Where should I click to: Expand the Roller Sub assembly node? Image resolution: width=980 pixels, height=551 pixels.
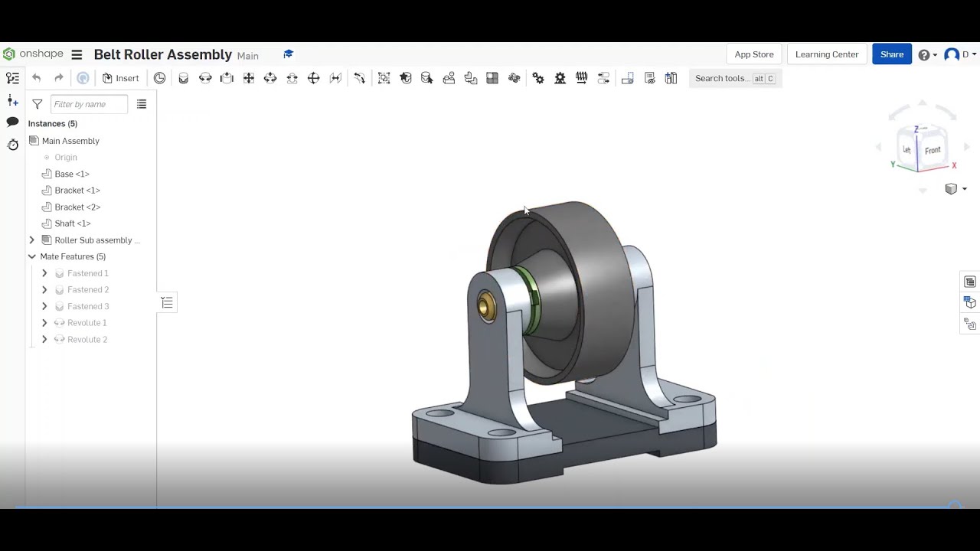coord(32,240)
